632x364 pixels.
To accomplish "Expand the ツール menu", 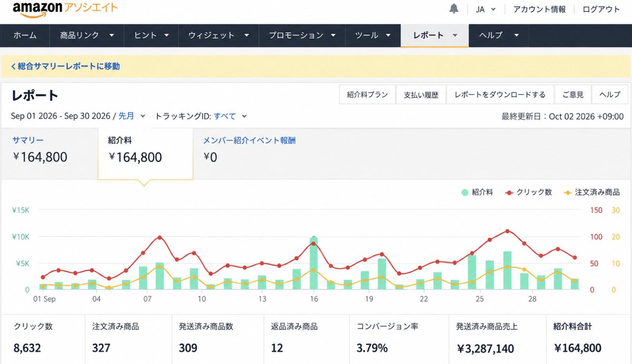I will click(x=373, y=35).
